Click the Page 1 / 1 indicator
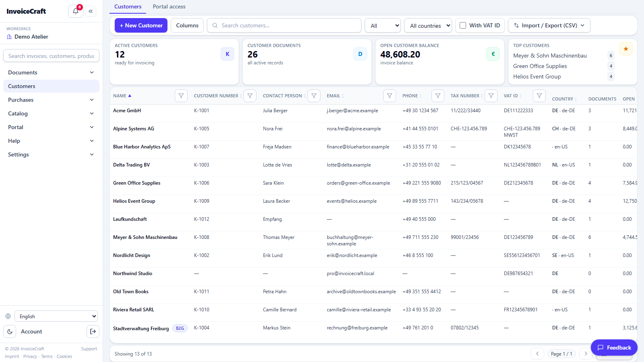The height and width of the screenshot is (362, 644). (x=561, y=354)
